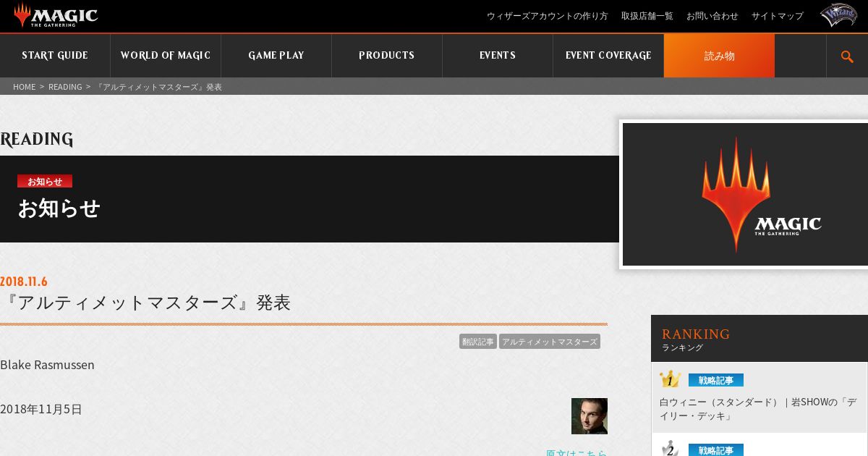Image resolution: width=868 pixels, height=456 pixels.
Task: Go to HOME breadcrumb
Action: (x=24, y=87)
